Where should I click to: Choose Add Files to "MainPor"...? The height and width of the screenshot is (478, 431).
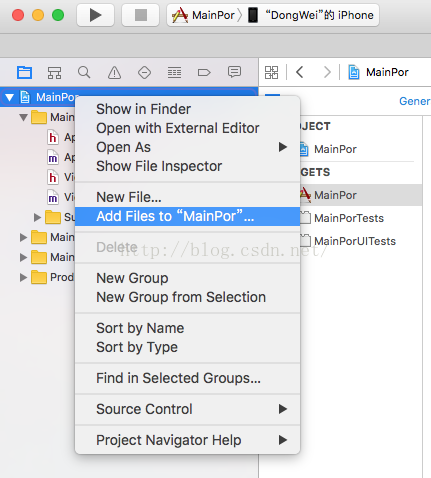tap(187, 216)
